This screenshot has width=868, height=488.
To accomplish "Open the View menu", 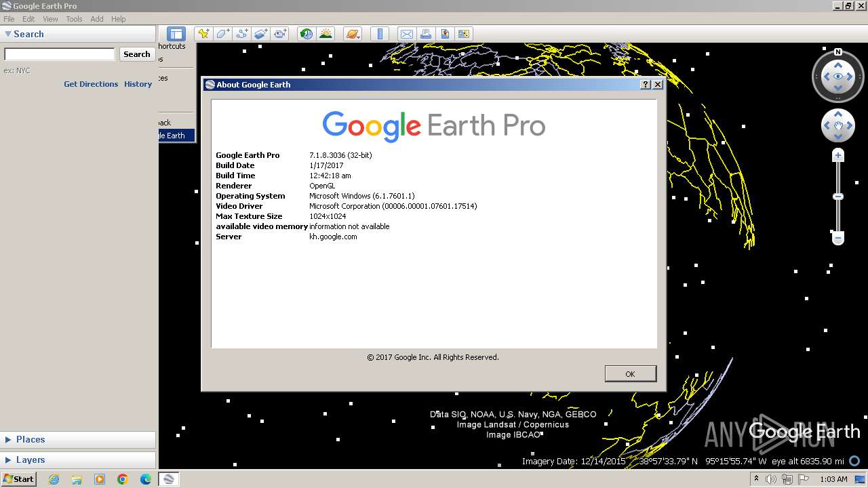I will click(x=50, y=19).
